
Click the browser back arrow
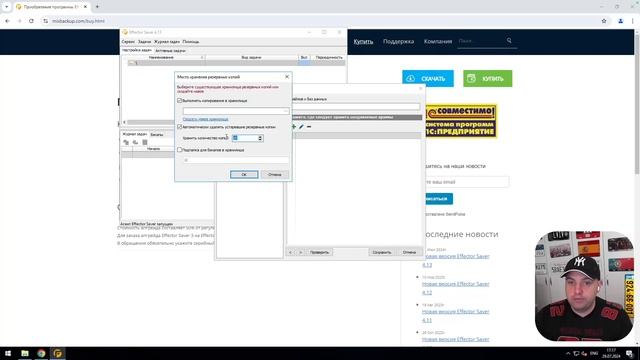click(7, 21)
